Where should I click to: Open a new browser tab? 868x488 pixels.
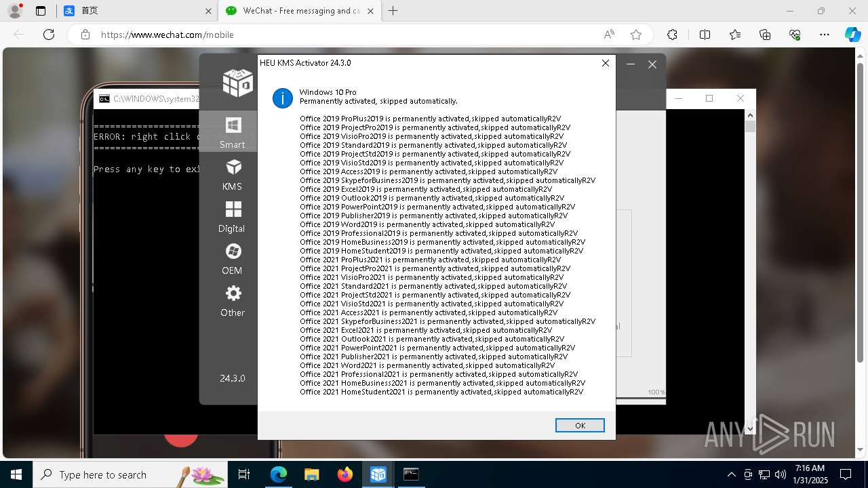click(x=393, y=11)
